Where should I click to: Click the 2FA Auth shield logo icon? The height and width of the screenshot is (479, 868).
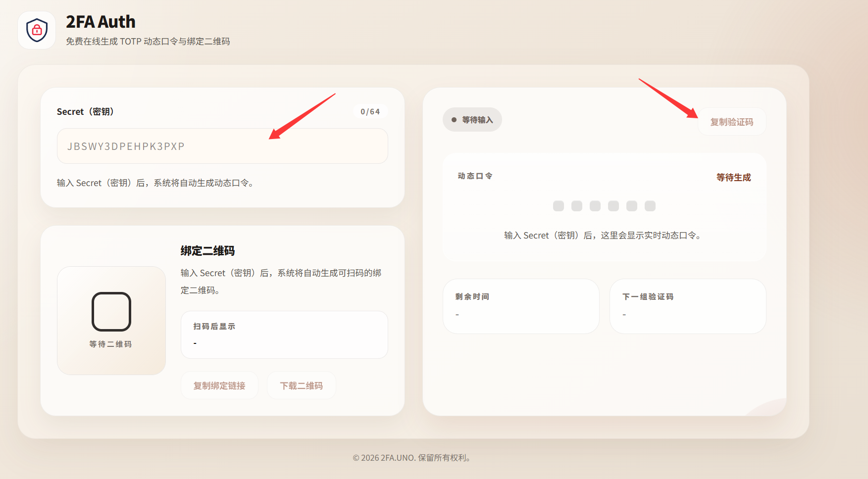37,30
